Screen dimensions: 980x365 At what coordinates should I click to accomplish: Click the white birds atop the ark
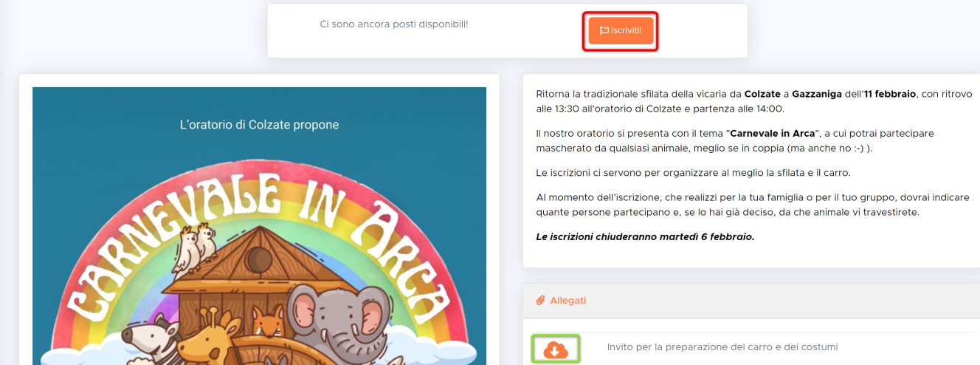(194, 249)
